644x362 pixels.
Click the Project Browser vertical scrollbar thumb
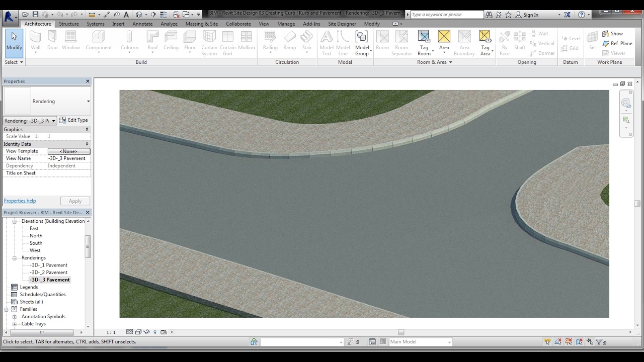(x=88, y=246)
